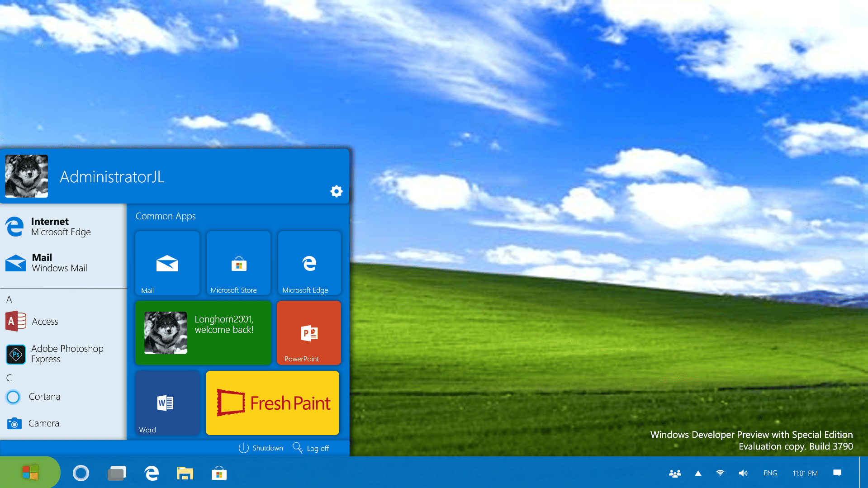The width and height of the screenshot is (868, 488).
Task: Jump to letter C app group
Action: [x=9, y=378]
